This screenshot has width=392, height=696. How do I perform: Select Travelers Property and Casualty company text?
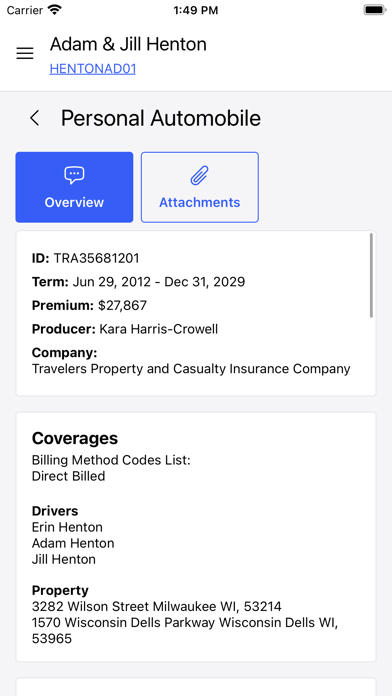point(191,368)
